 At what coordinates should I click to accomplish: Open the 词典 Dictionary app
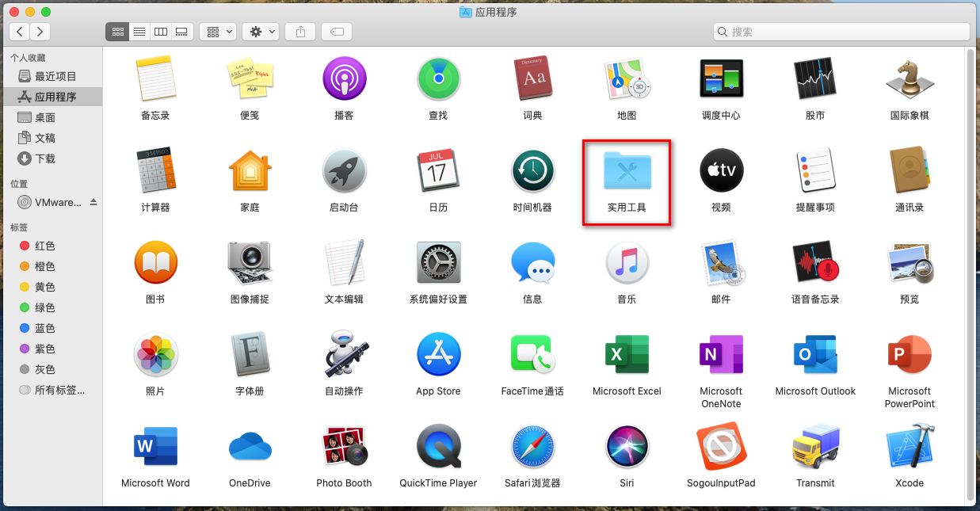(532, 78)
